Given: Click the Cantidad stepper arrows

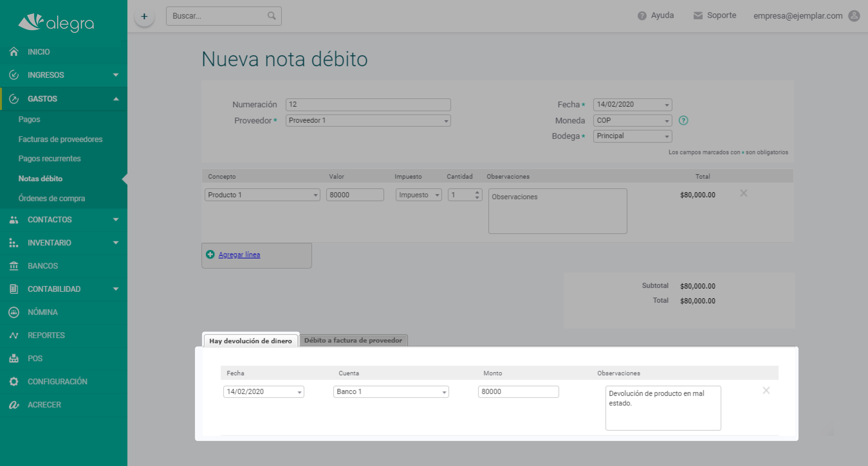Looking at the screenshot, I should point(477,195).
